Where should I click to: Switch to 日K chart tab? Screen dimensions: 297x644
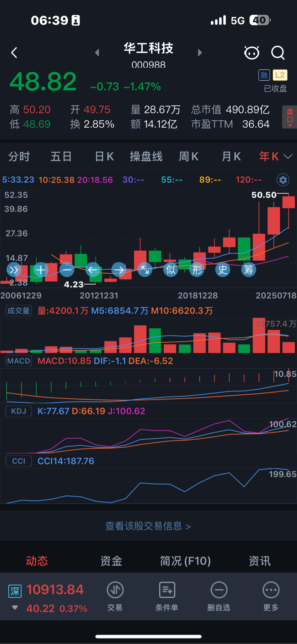(x=104, y=157)
